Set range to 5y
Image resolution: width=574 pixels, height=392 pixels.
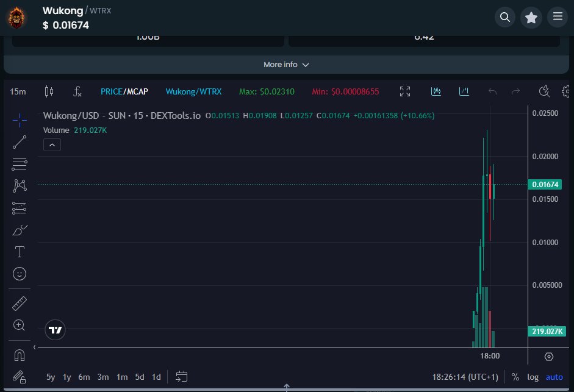(51, 377)
